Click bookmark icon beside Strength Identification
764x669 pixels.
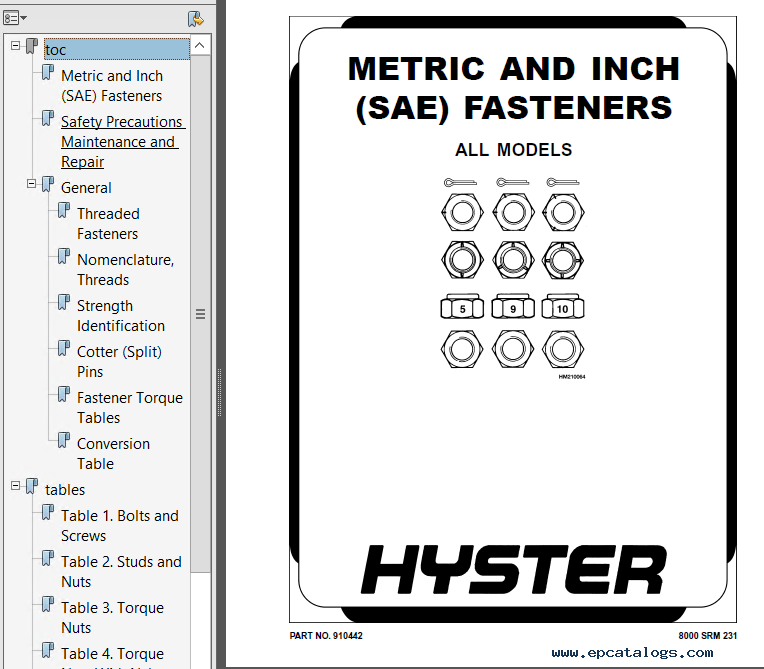pyautogui.click(x=64, y=303)
